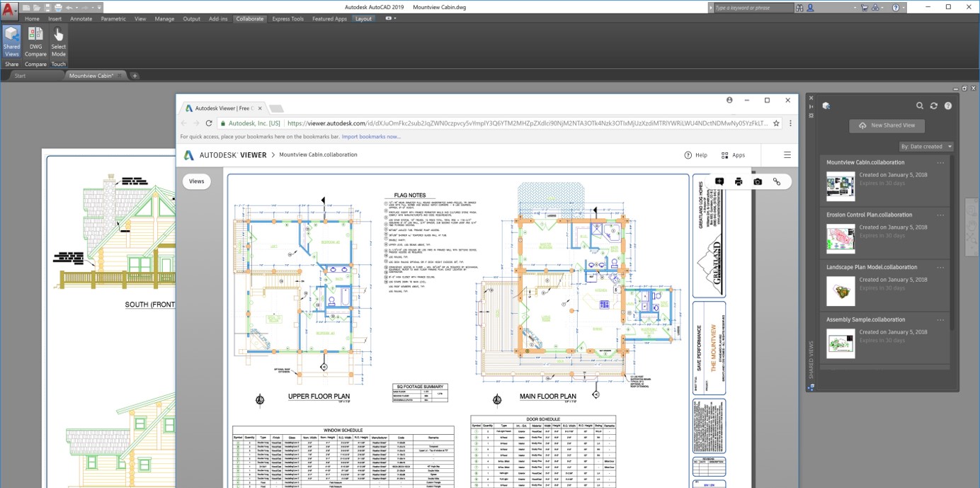
Task: Reload the Autodesk Viewer browser page
Action: 209,123
